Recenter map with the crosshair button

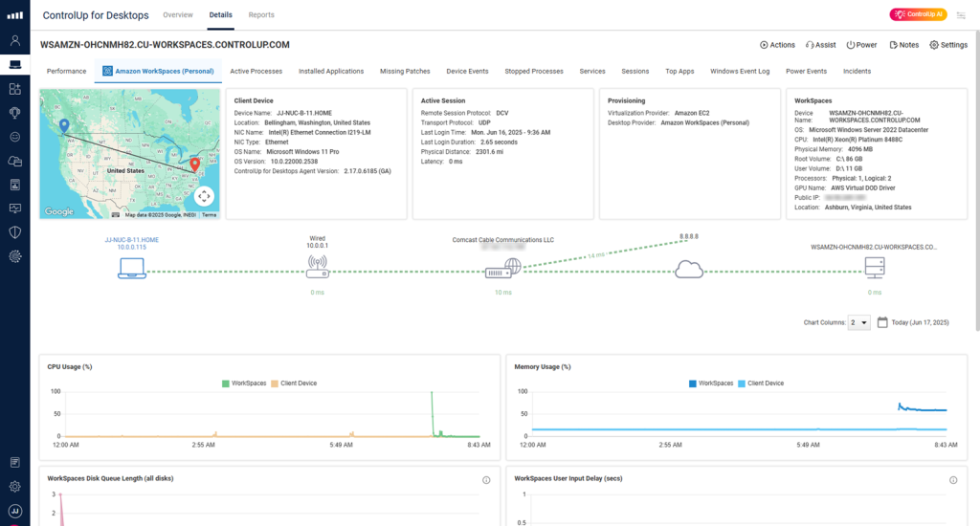[x=204, y=196]
